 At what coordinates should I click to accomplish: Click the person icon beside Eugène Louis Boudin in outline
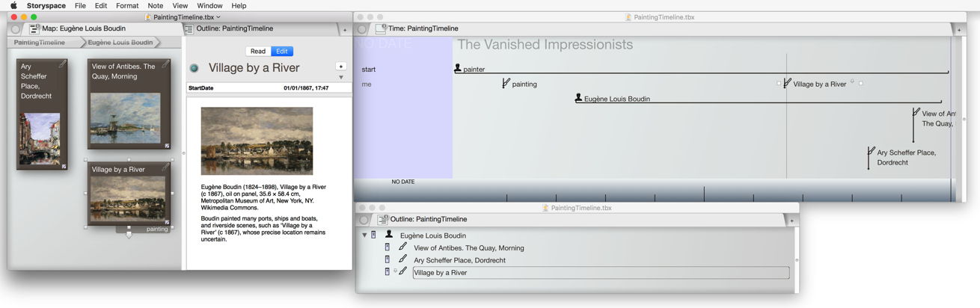tap(389, 235)
